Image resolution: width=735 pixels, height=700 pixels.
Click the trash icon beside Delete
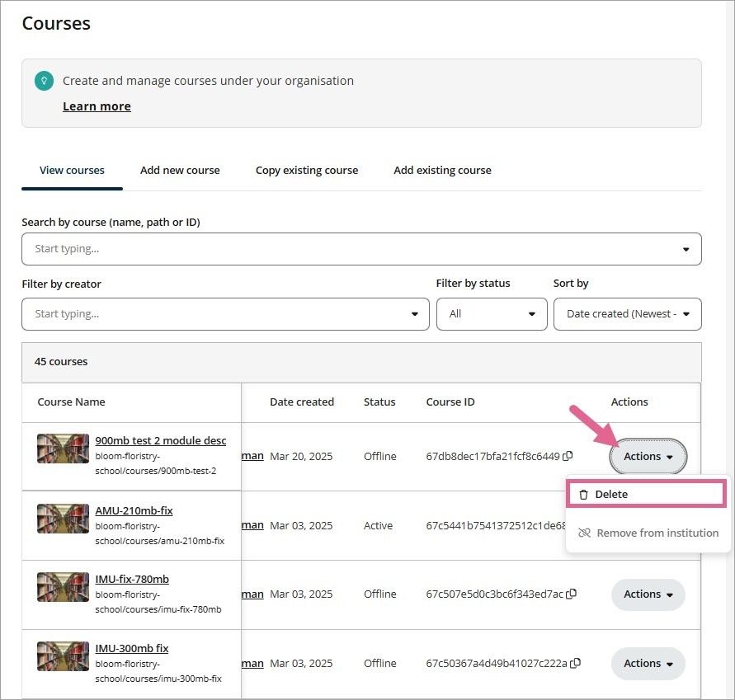(x=583, y=495)
